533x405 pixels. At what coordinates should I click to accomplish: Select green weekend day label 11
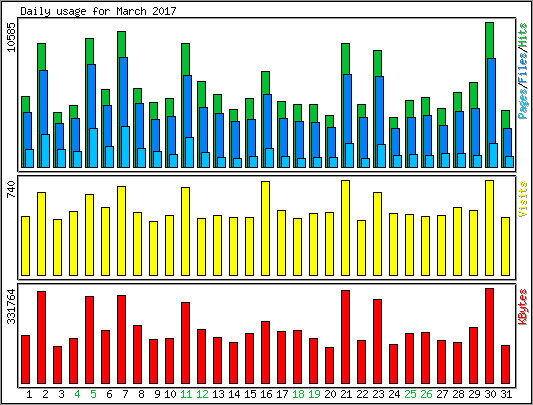tap(186, 394)
